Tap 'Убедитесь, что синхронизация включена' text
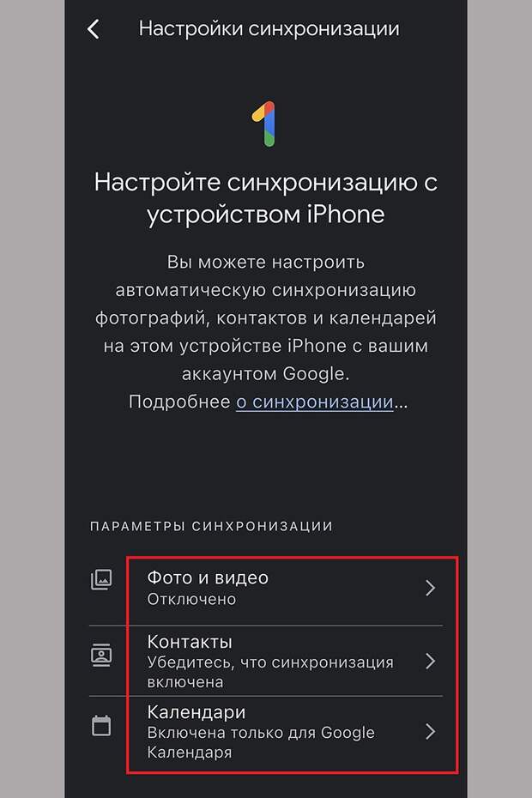 coord(269,672)
